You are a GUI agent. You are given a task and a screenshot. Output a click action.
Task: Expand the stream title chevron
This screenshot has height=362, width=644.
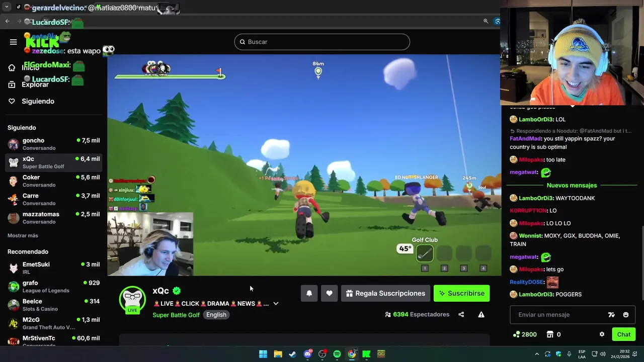(x=276, y=304)
